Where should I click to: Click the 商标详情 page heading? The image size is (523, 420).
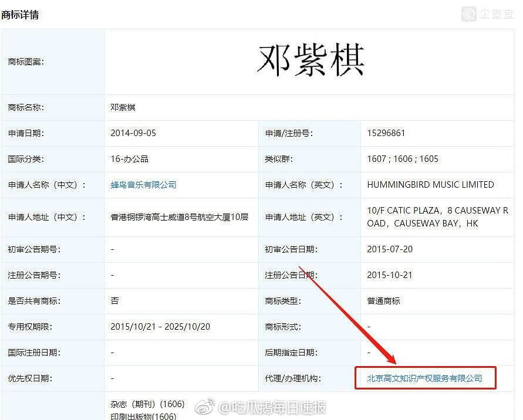21,15
